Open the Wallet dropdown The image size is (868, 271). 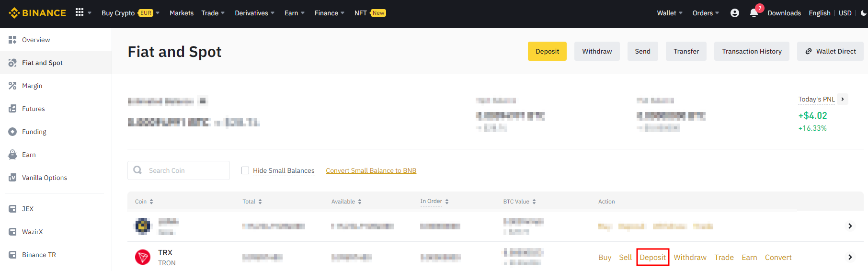pyautogui.click(x=670, y=13)
